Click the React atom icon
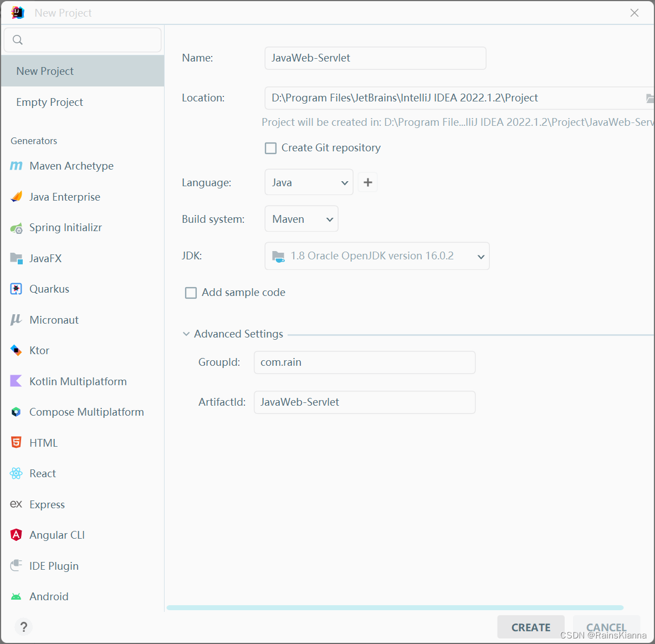This screenshot has width=655, height=644. (x=16, y=473)
